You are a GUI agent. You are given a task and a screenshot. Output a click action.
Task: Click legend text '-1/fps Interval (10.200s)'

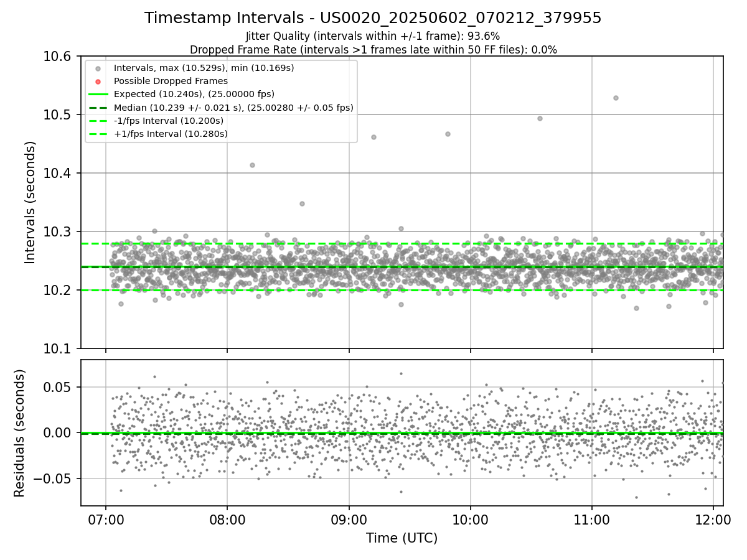pyautogui.click(x=169, y=121)
